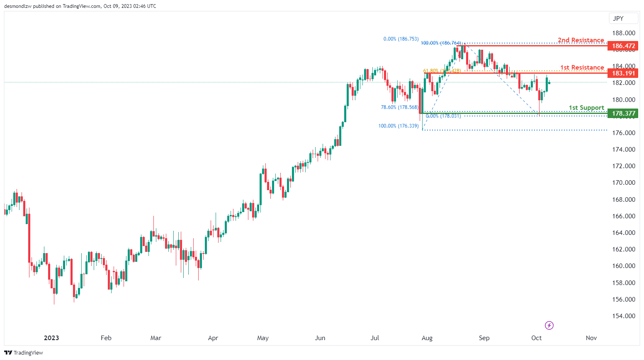Screen dimensions: 644x360
Task: Click the TradingView logo icon
Action: tap(8, 353)
